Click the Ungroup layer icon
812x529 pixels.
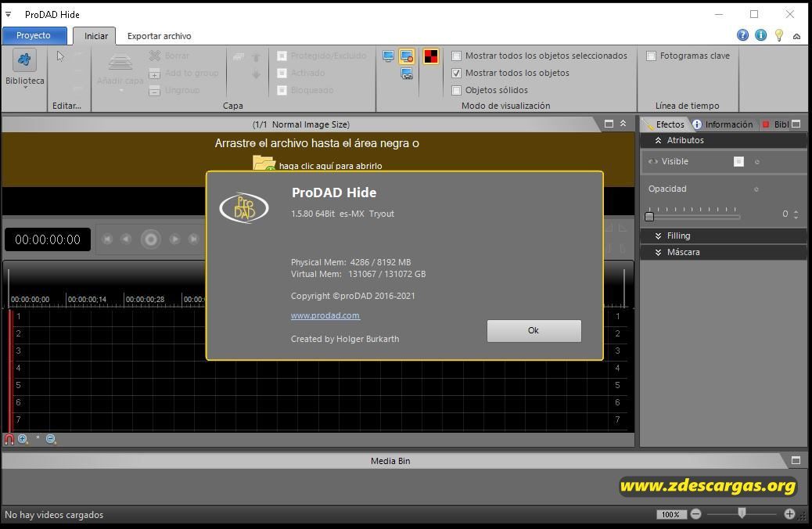(x=154, y=91)
